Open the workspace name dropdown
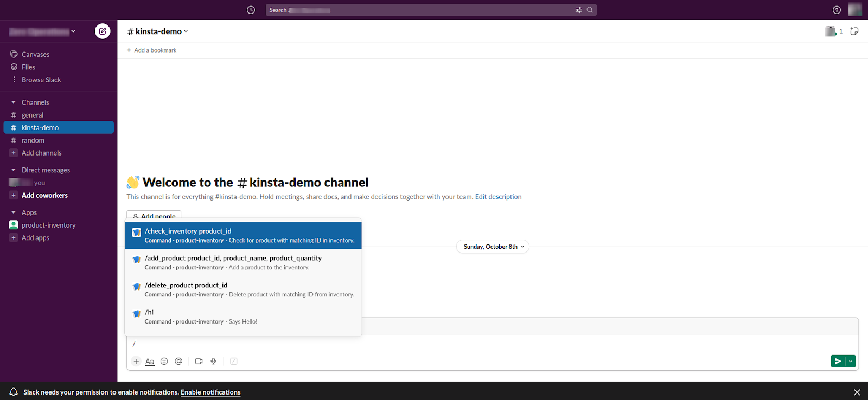Image resolution: width=868 pixels, height=400 pixels. 42,31
